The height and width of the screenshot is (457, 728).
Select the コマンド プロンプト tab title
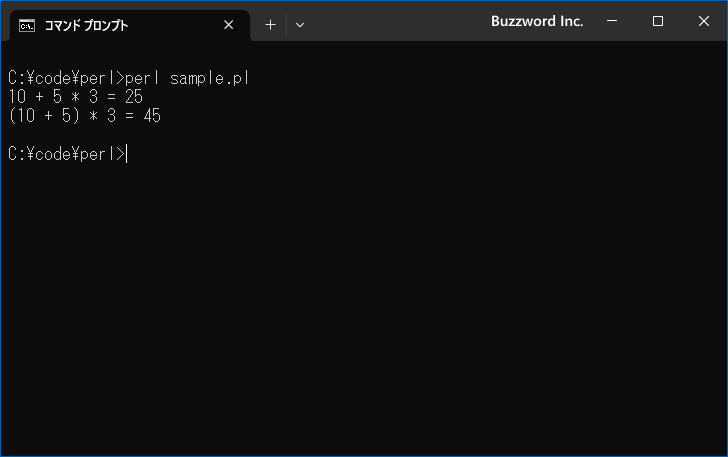tap(86, 26)
